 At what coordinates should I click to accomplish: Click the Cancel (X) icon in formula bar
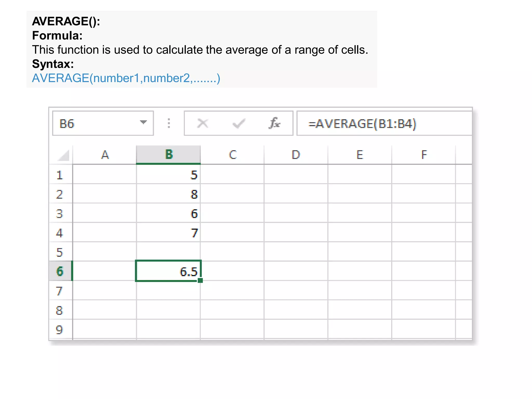coord(203,123)
